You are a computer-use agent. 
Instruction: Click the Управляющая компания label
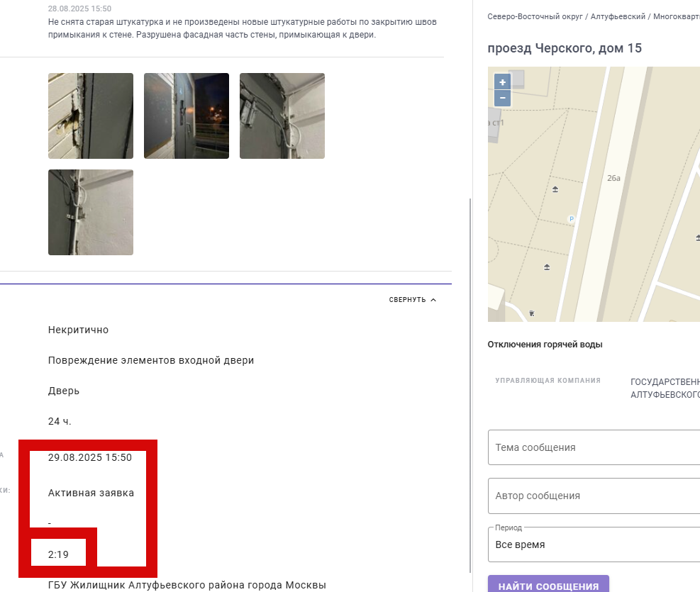[x=548, y=381]
